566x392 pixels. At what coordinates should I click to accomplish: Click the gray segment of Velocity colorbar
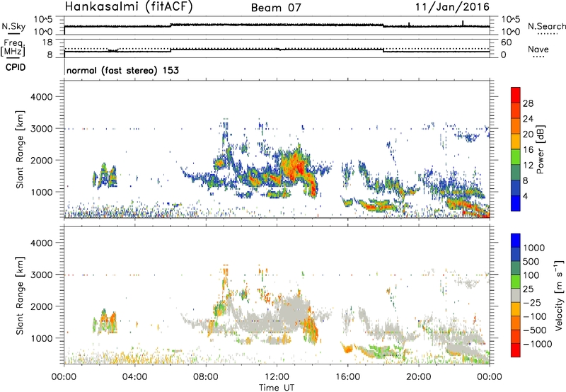[x=516, y=295]
